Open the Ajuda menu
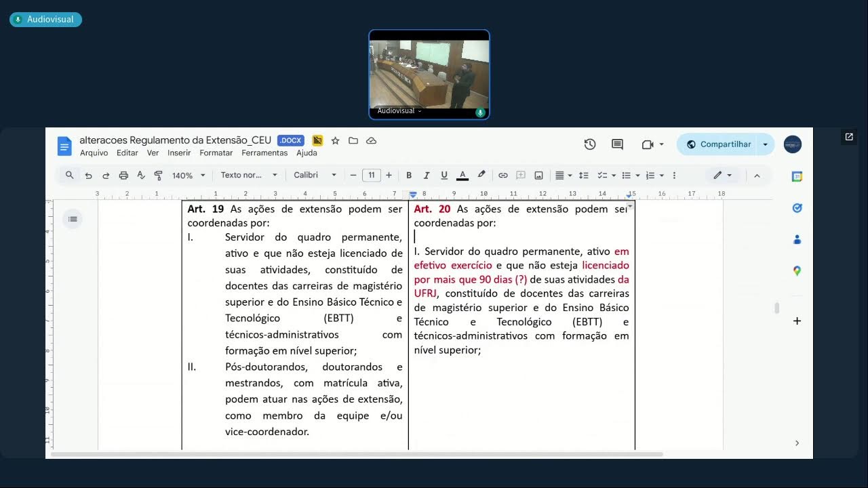The height and width of the screenshot is (488, 868). coord(307,153)
